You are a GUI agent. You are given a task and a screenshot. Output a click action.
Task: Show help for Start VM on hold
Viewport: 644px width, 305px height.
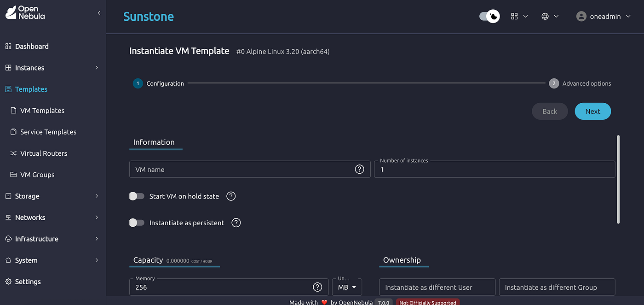231,196
